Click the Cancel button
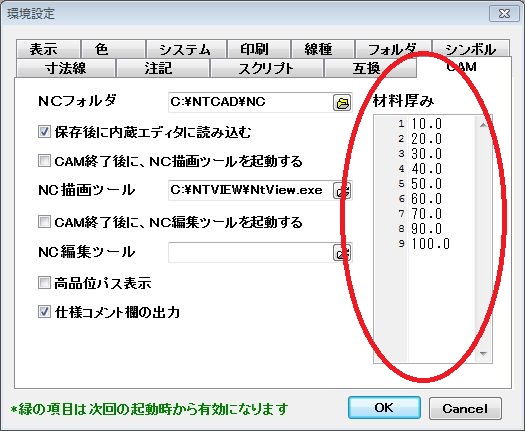The image size is (525, 431). 465,409
